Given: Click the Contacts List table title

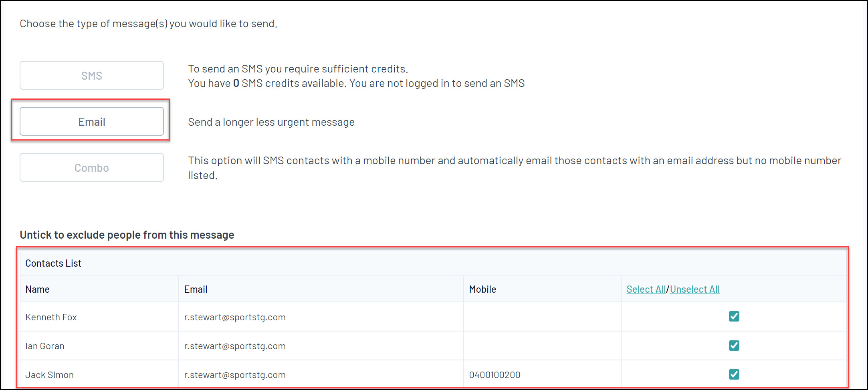Looking at the screenshot, I should tap(53, 263).
